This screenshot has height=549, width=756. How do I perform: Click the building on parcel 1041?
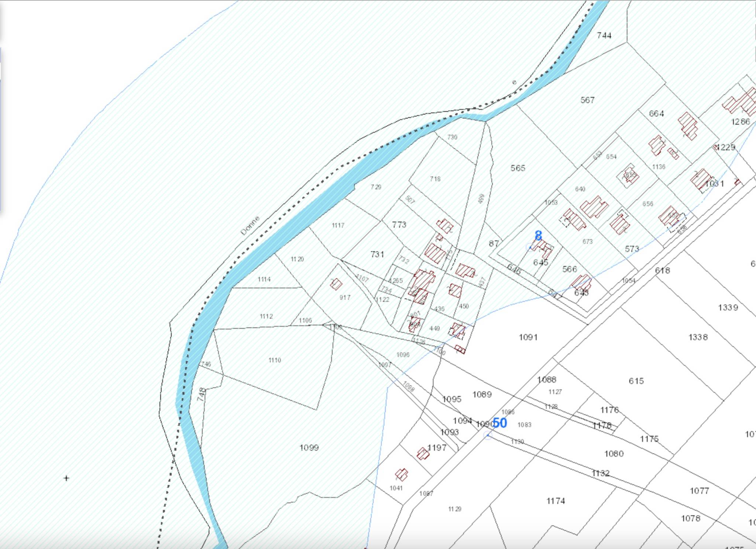(401, 474)
